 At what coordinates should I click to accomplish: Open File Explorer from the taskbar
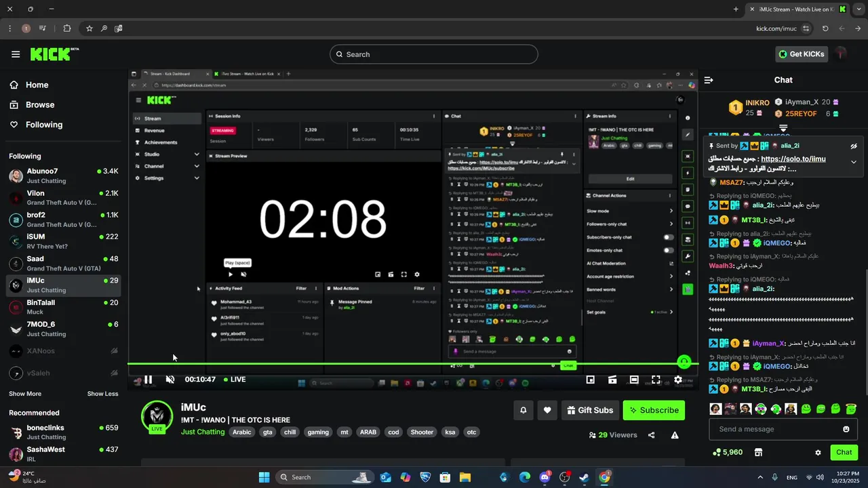(x=465, y=477)
